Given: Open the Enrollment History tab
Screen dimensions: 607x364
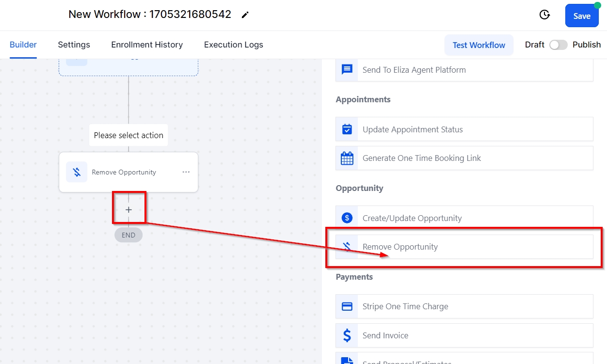Looking at the screenshot, I should coord(147,45).
